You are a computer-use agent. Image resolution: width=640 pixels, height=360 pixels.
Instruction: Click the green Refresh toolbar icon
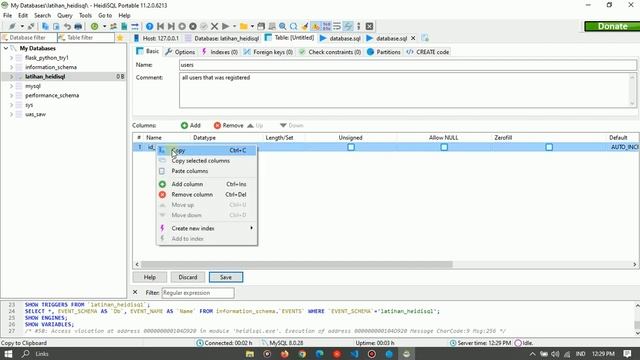(x=95, y=26)
